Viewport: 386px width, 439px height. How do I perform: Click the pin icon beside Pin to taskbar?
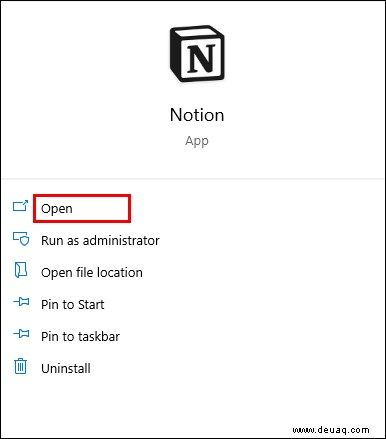[x=21, y=333]
